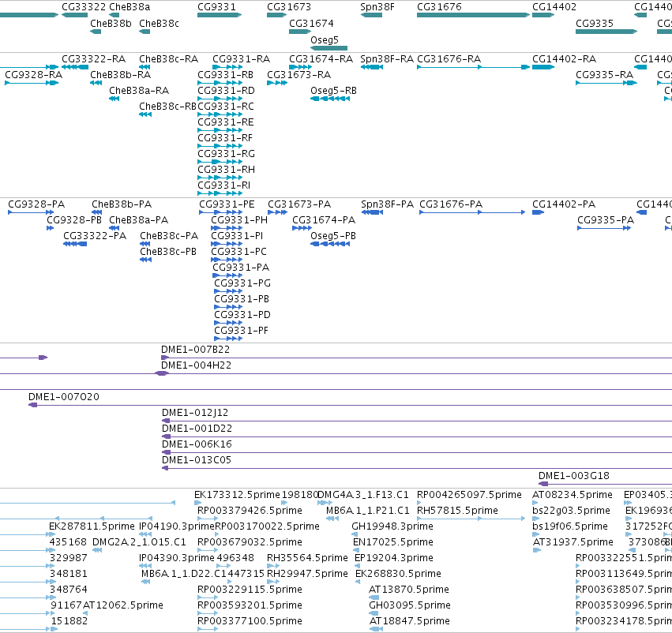This screenshot has width=672, height=633.
Task: Select the CheB38b-RA transcript label
Action: tap(121, 74)
